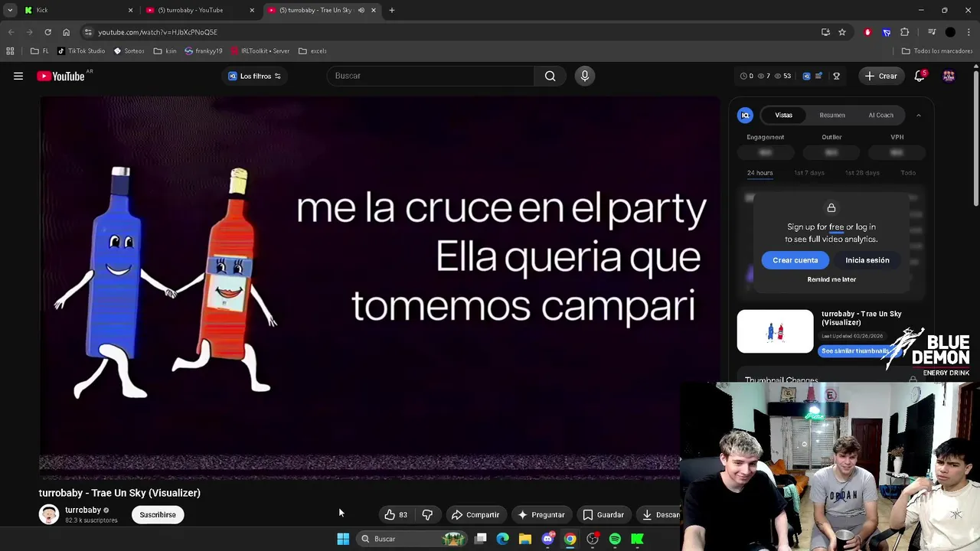Open the excels bookmarks folder
This screenshot has height=551, width=980.
coord(312,51)
